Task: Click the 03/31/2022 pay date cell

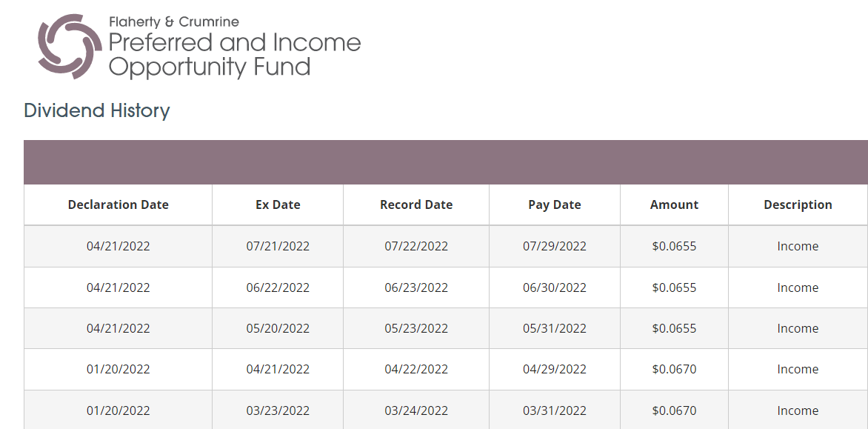Action: coord(555,411)
